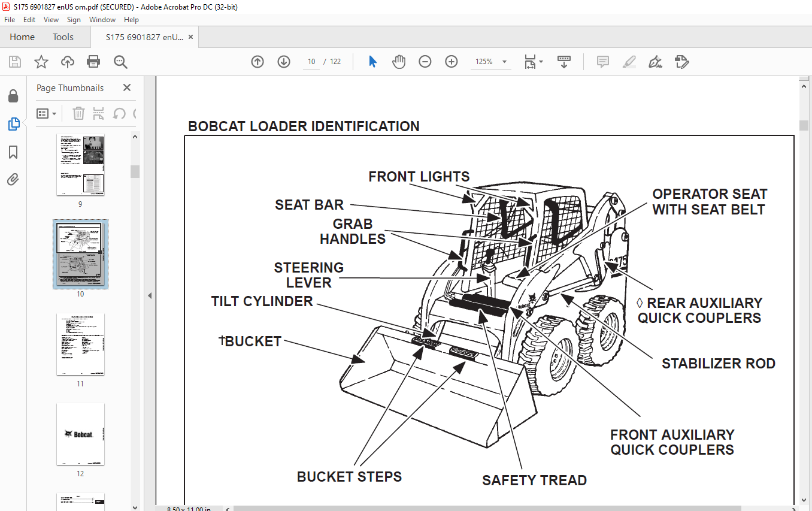Select page 10 thumbnail
Screen dimensions: 812x511
(80, 254)
